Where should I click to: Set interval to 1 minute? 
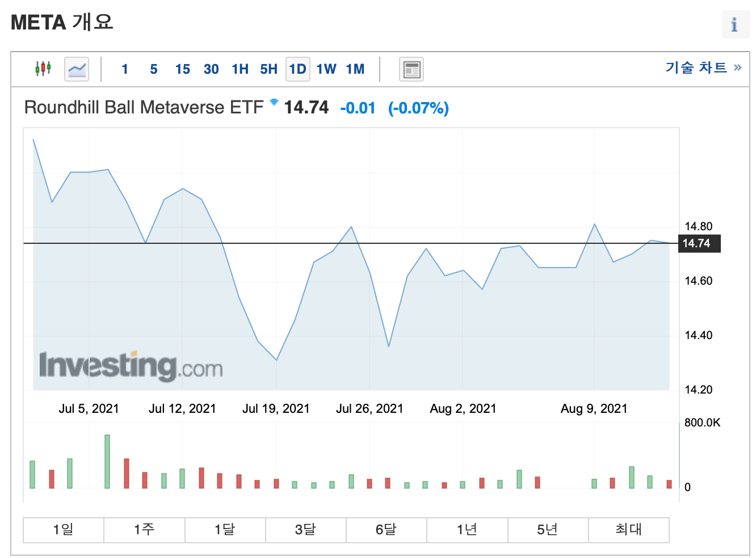(x=125, y=69)
